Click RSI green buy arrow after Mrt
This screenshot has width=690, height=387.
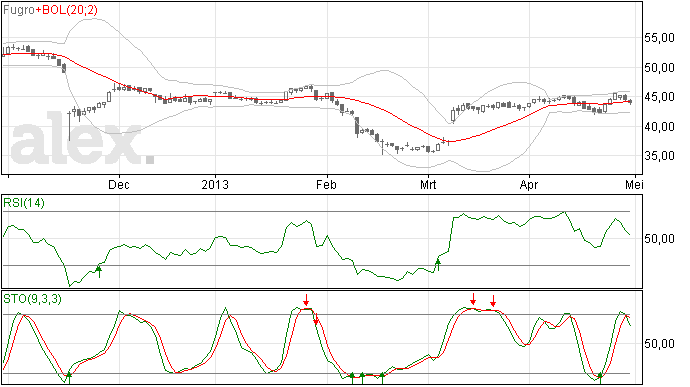(438, 265)
